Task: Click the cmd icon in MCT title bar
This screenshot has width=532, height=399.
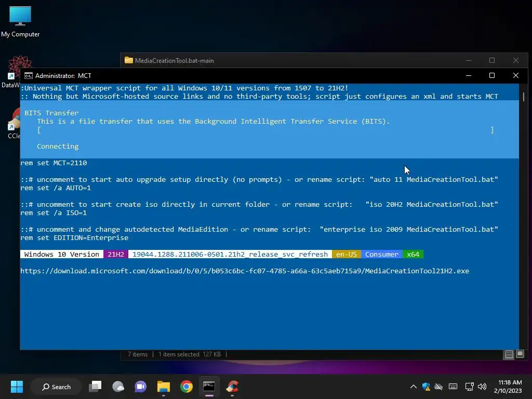Action: [29, 76]
